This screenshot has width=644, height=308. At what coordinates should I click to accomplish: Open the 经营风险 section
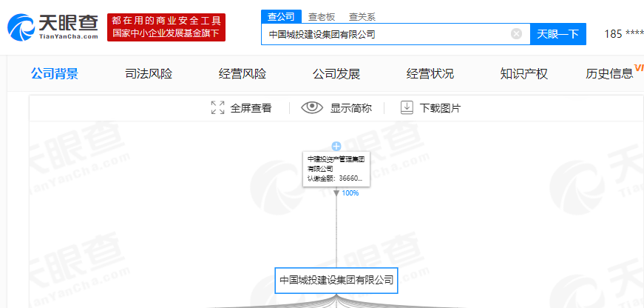click(243, 73)
